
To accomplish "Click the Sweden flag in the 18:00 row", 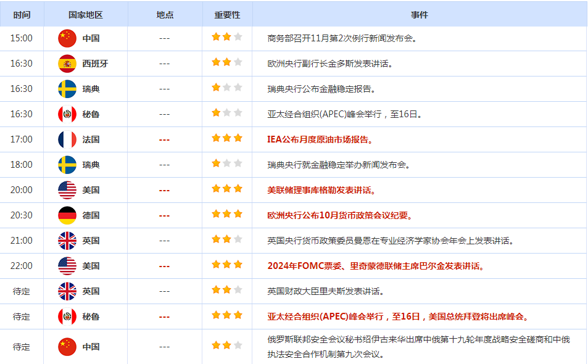I will pyautogui.click(x=67, y=165).
